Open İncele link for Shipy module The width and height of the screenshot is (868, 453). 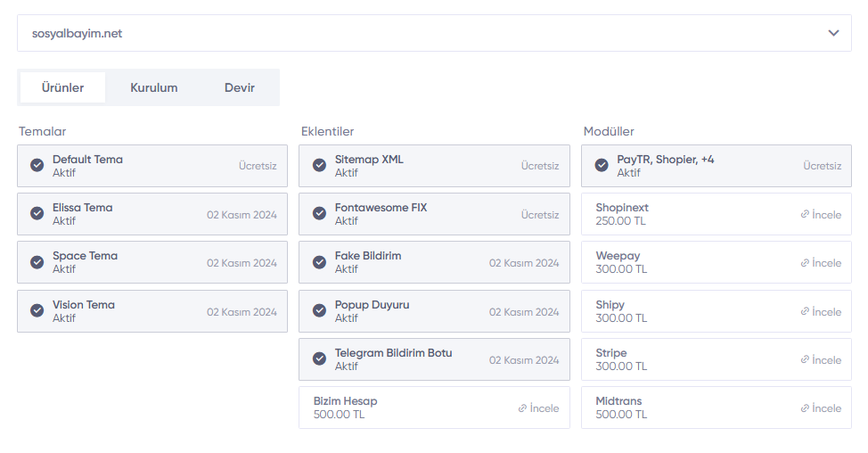click(x=821, y=312)
